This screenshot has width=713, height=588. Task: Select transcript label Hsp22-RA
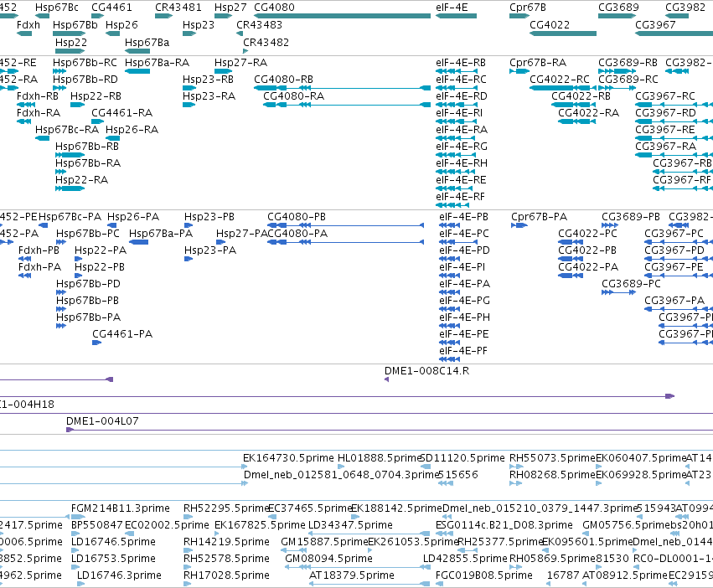pyautogui.click(x=81, y=179)
